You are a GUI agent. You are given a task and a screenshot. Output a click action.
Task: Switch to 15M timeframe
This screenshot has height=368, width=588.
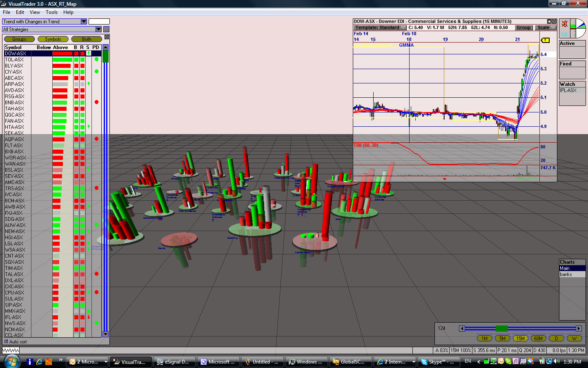click(x=521, y=339)
